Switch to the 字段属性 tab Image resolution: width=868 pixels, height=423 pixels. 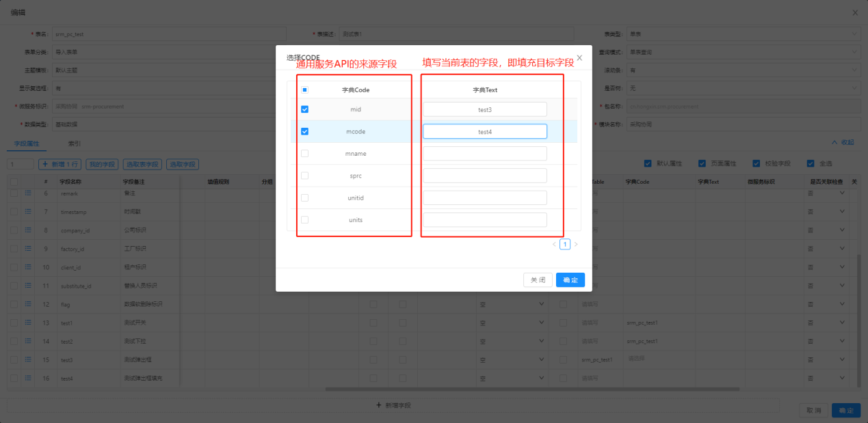(27, 144)
